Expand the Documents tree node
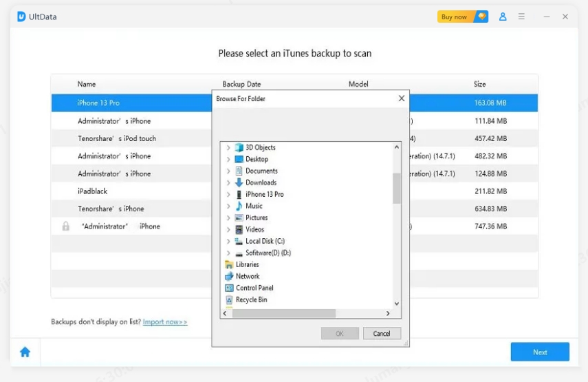 [x=228, y=171]
